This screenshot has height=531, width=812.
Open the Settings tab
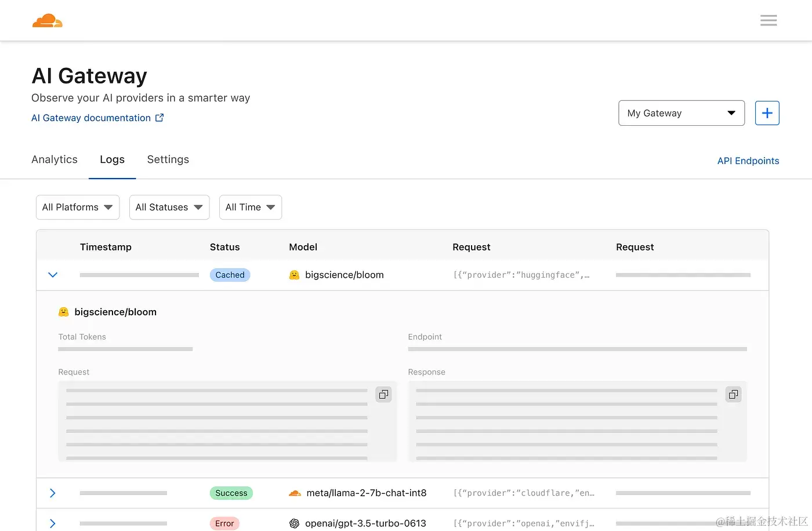pos(168,159)
